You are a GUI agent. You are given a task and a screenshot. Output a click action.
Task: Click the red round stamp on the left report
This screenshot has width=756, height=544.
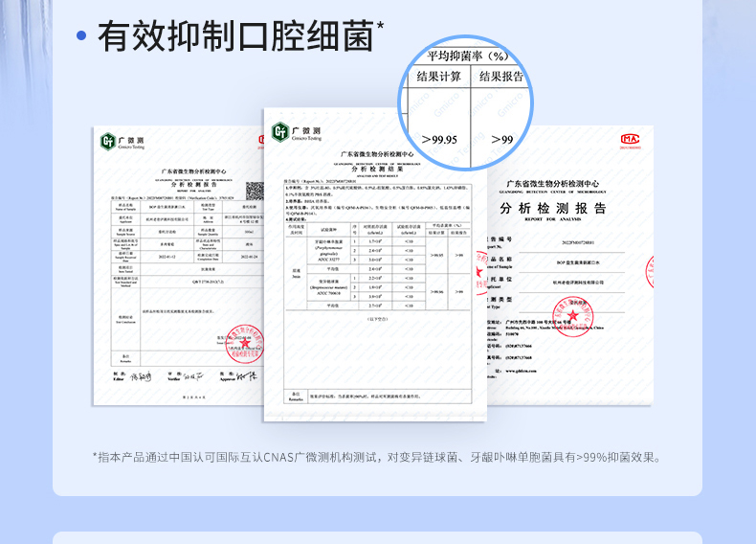245,344
